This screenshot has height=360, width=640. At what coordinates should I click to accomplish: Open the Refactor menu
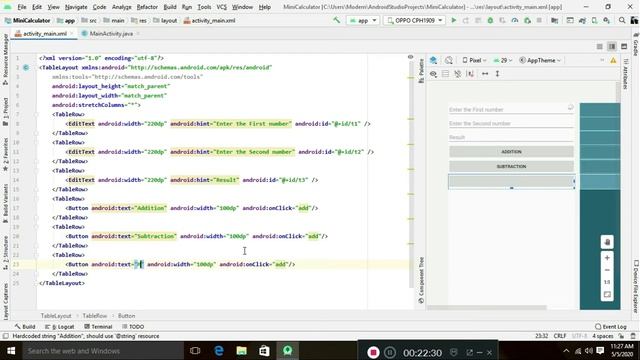(147, 7)
